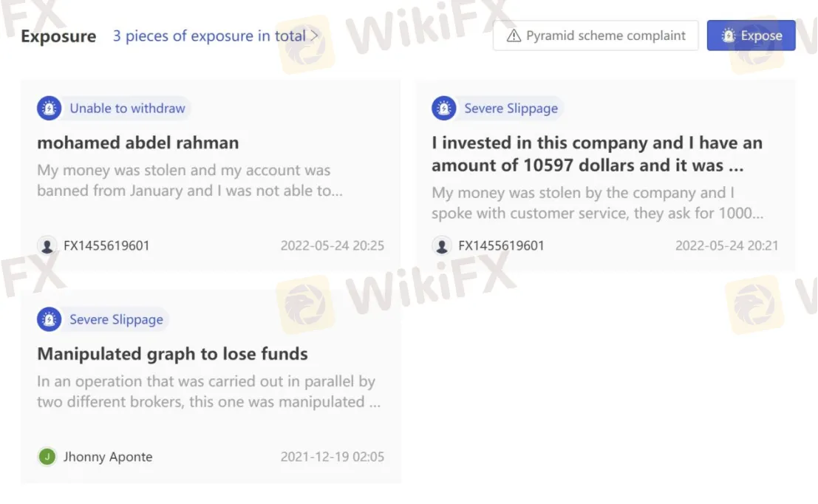
Task: Expand exposure list using the chevron arrow
Action: coord(315,35)
